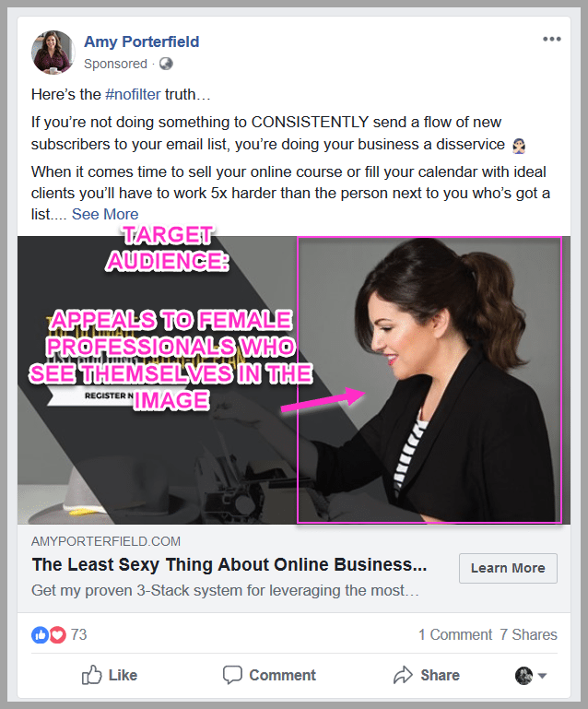This screenshot has width=588, height=709.
Task: Open the ad headline The Least Sexy Thing
Action: 229,565
